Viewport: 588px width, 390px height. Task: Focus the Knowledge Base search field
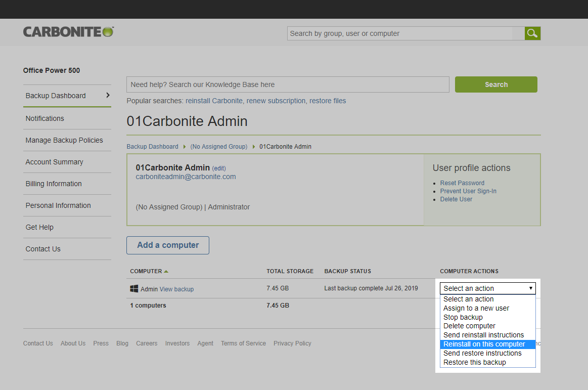(288, 84)
